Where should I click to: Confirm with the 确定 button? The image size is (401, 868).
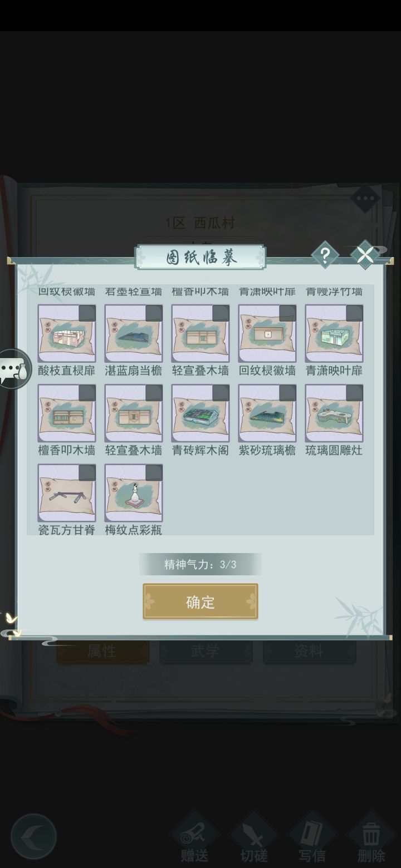pos(200,601)
